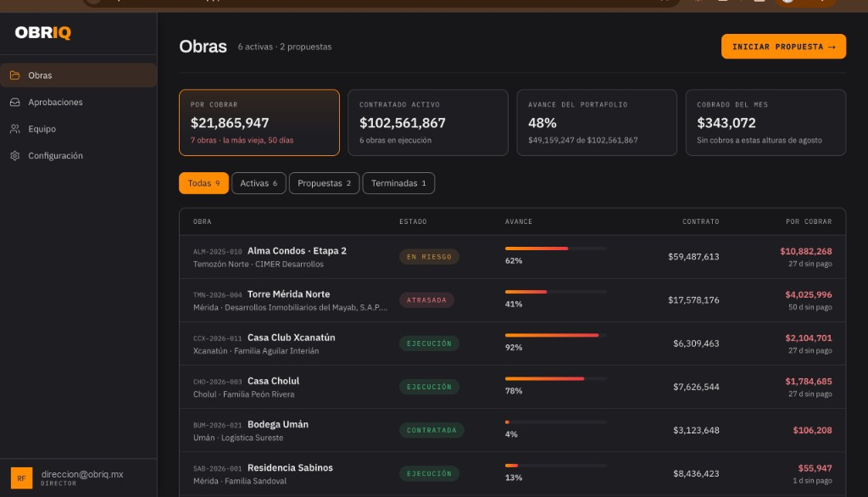Screen dimensions: 868x497
Task: Open the Aprobaciones sidebar item
Action: (79, 102)
